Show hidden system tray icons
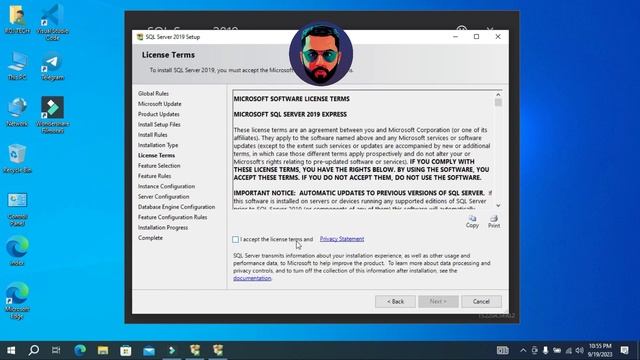 click(523, 350)
